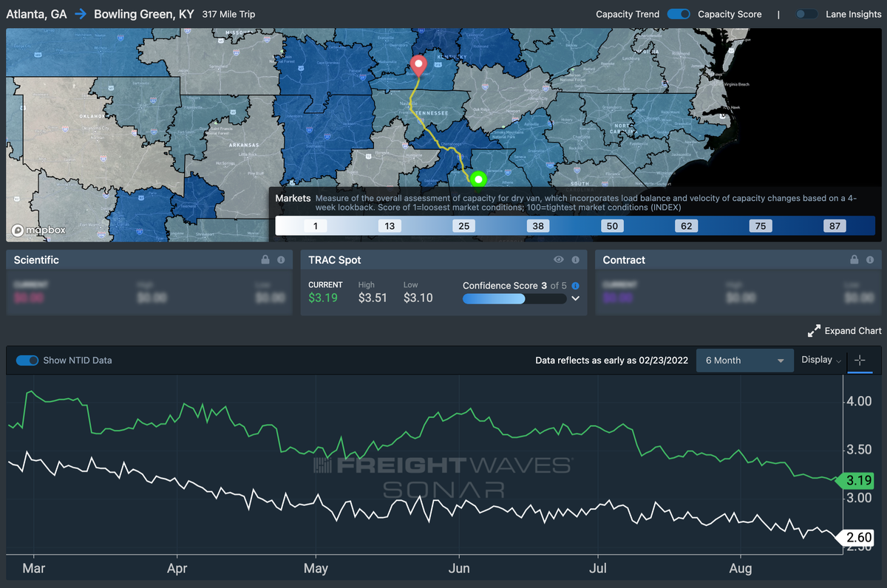Click the Expand Chart button
This screenshot has width=887, height=588.
coord(845,331)
